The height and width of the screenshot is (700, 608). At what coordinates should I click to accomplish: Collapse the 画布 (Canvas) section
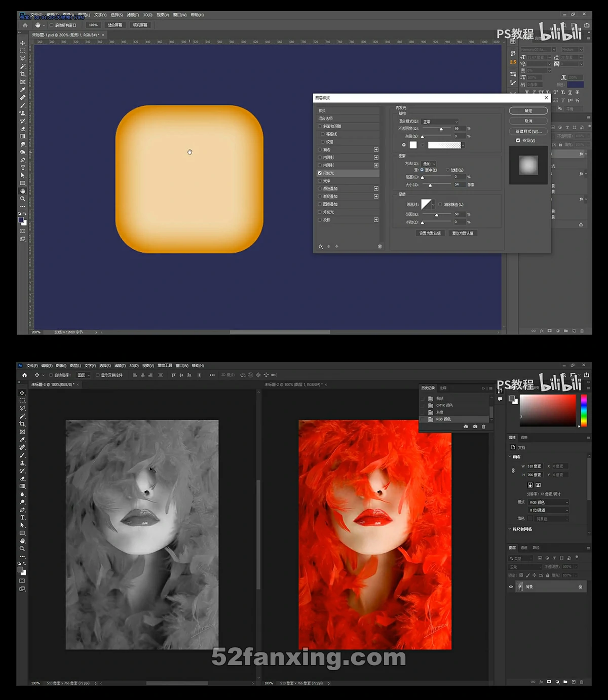pos(510,456)
